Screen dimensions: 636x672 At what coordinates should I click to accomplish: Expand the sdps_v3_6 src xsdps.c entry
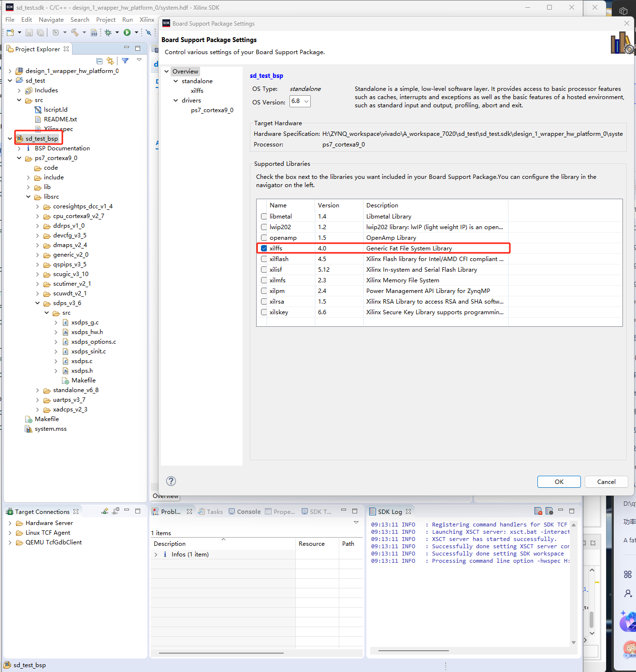click(x=56, y=361)
